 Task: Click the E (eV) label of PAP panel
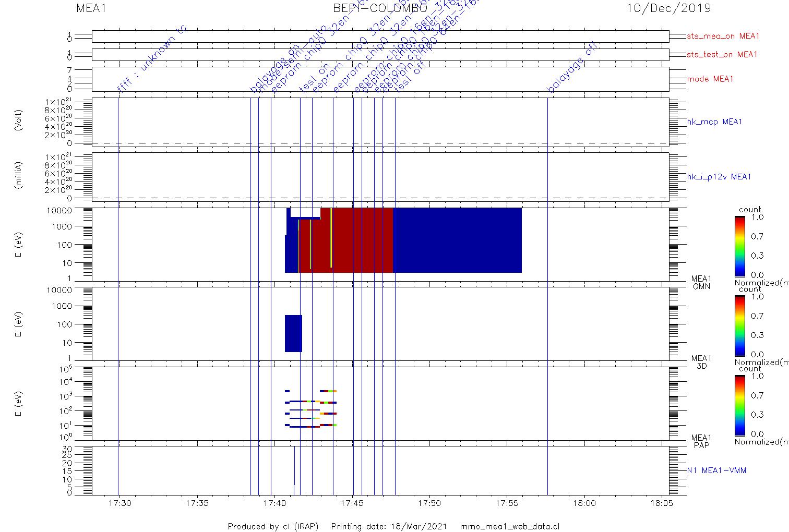tap(19, 404)
